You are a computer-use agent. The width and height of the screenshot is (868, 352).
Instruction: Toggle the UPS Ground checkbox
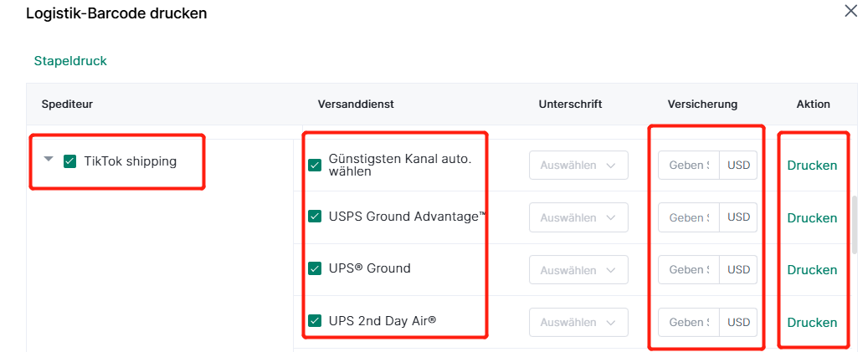(315, 268)
